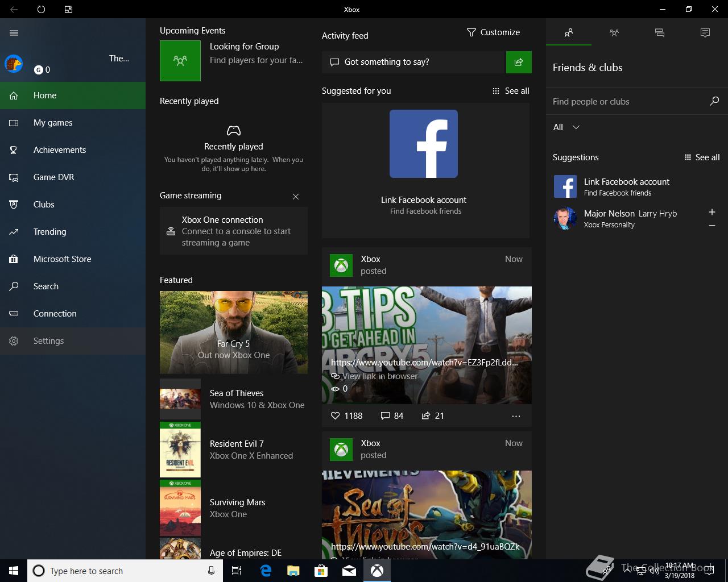728x582 pixels.
Task: Open Connection page
Action: pyautogui.click(x=73, y=314)
